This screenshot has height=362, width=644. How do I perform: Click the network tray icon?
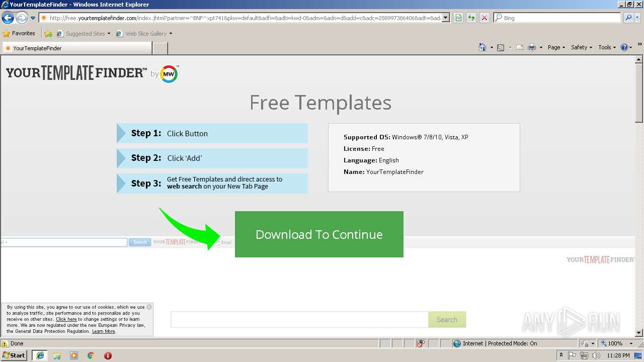(x=584, y=355)
